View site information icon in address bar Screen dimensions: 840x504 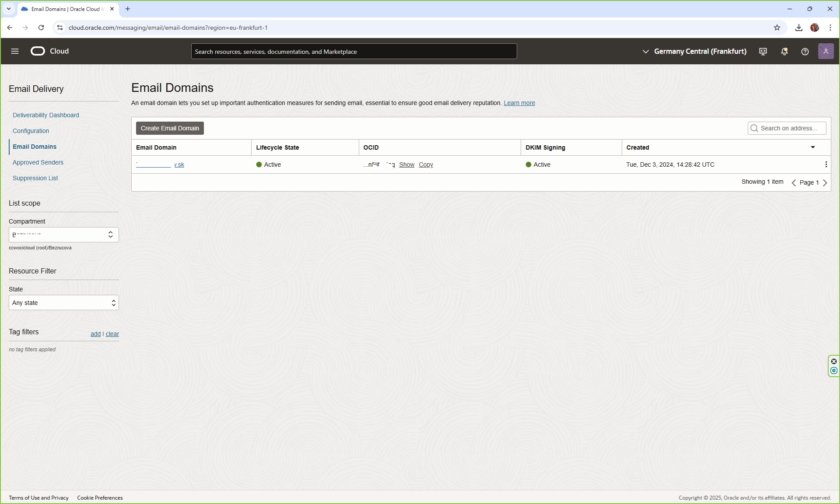(x=60, y=28)
